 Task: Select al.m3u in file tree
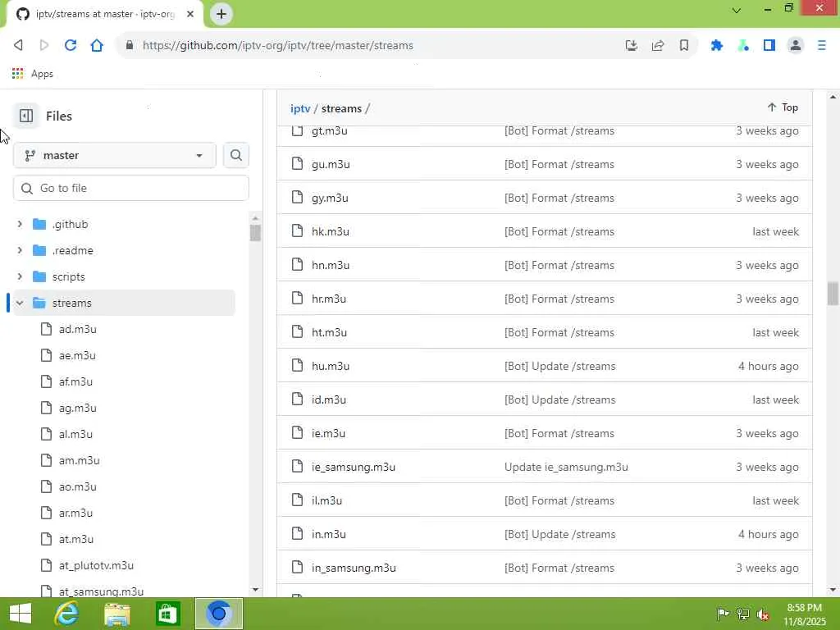click(75, 434)
